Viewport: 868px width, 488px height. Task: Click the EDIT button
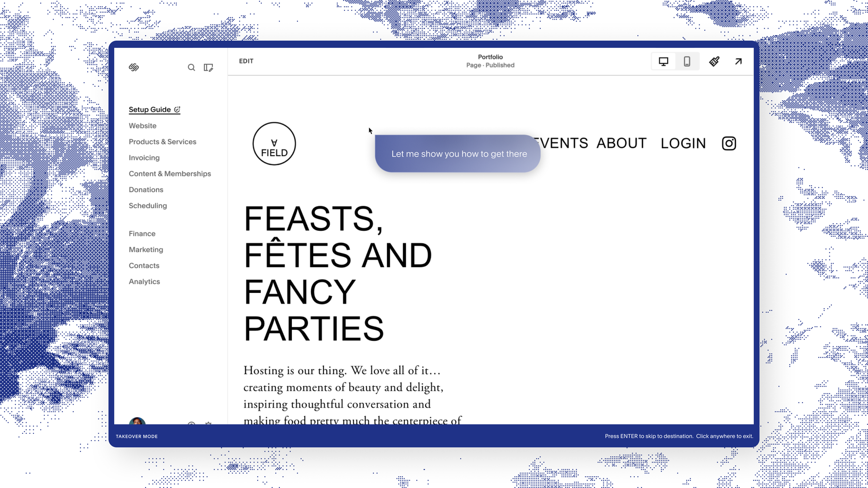click(x=246, y=61)
